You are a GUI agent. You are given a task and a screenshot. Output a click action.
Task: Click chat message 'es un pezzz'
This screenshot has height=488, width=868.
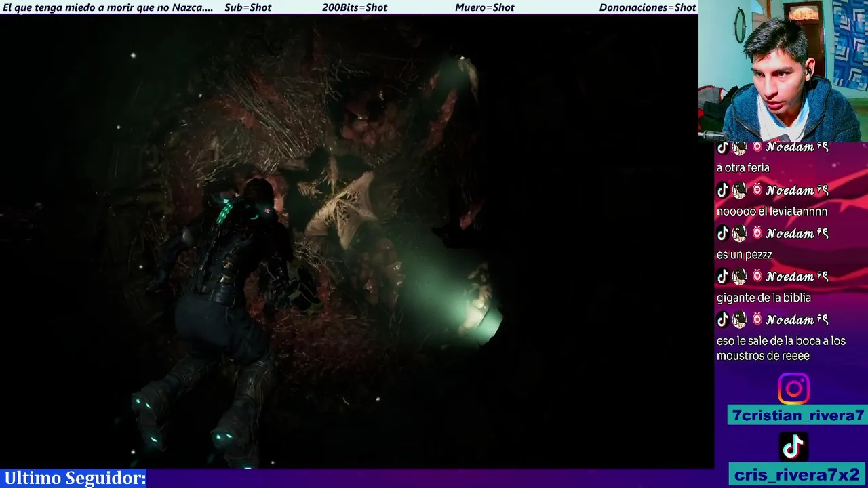(x=745, y=255)
